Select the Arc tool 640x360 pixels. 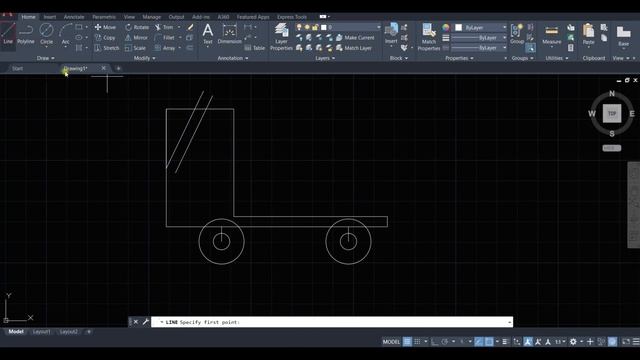coord(65,34)
